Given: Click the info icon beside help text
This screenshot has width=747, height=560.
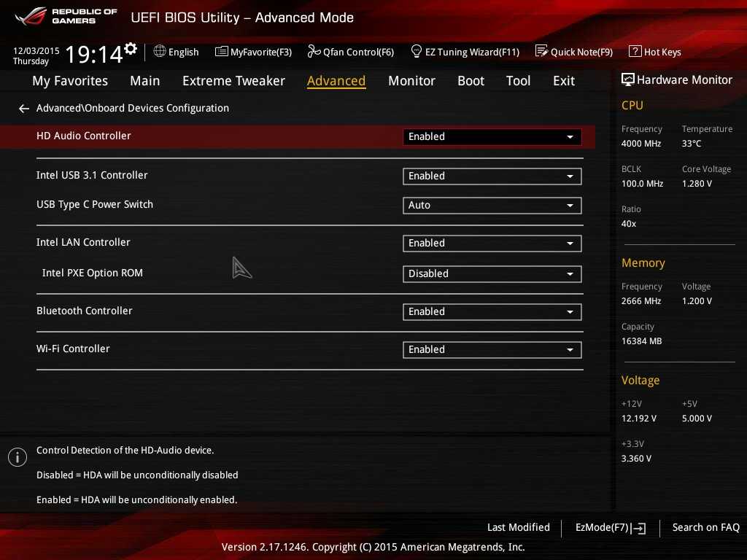Looking at the screenshot, I should point(18,457).
